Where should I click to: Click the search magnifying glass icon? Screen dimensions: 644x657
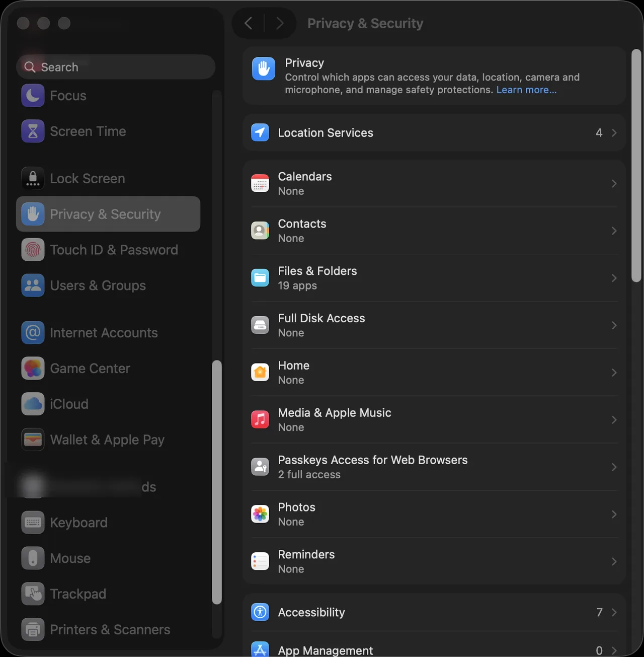pyautogui.click(x=30, y=67)
